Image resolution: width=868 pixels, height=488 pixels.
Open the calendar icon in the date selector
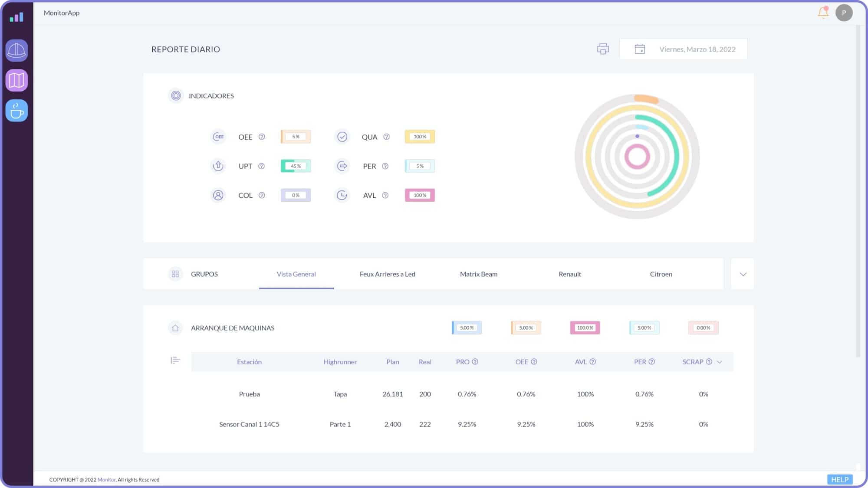pyautogui.click(x=639, y=49)
